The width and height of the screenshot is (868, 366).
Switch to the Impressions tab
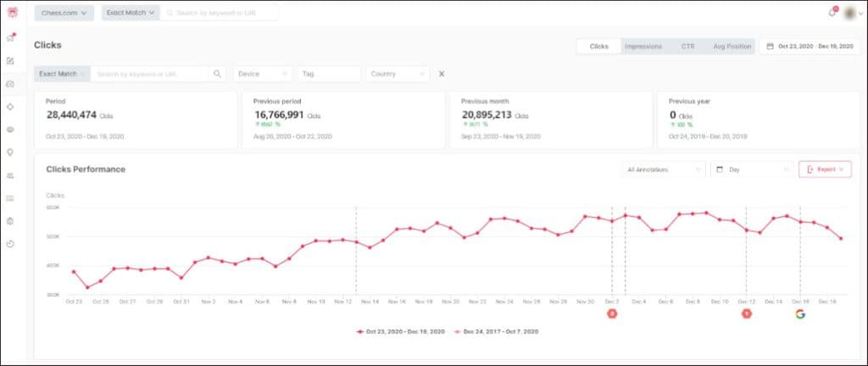(x=643, y=47)
